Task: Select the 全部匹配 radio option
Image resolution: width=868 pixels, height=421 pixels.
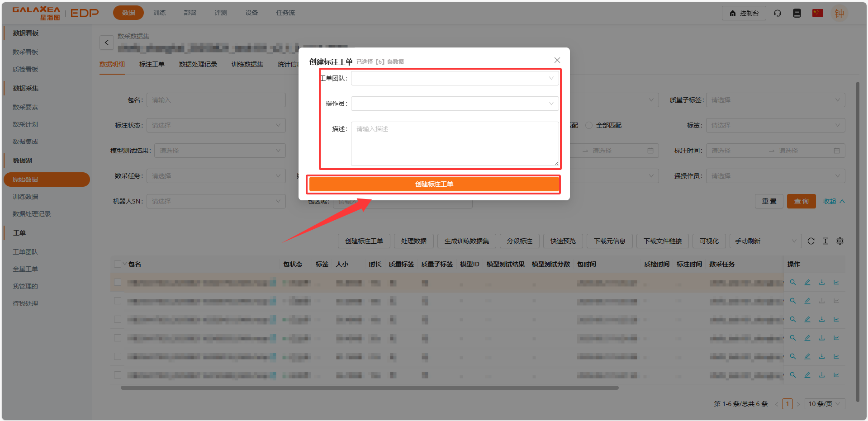Action: (x=589, y=125)
